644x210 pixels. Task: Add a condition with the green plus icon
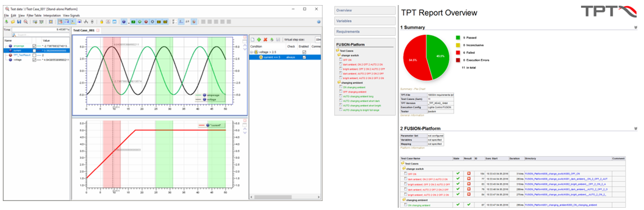pyautogui.click(x=258, y=39)
